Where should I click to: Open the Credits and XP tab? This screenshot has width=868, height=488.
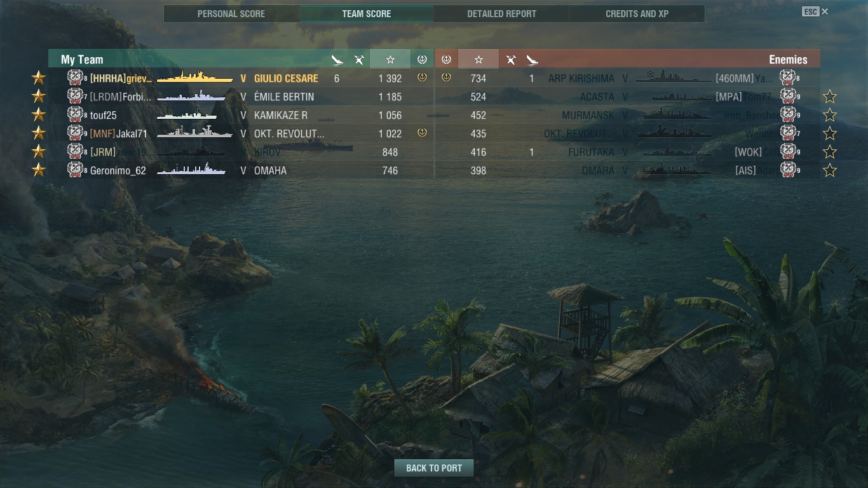tap(637, 13)
